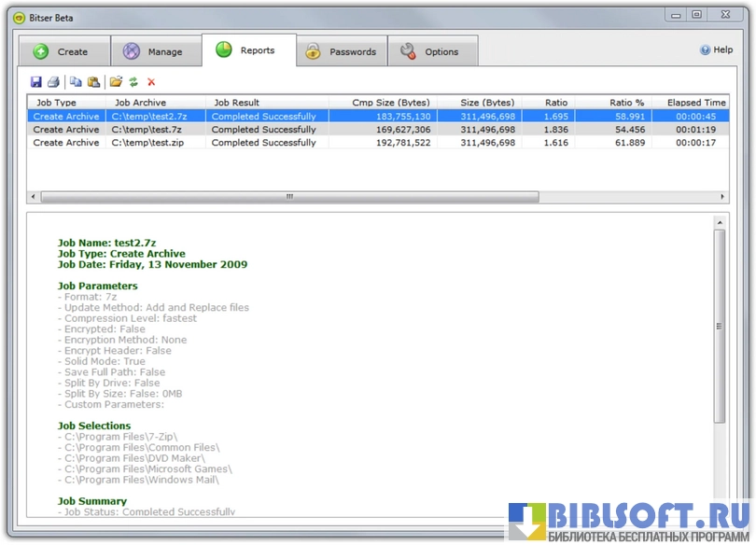The image size is (756, 545).
Task: Click the red Delete X icon
Action: point(151,82)
